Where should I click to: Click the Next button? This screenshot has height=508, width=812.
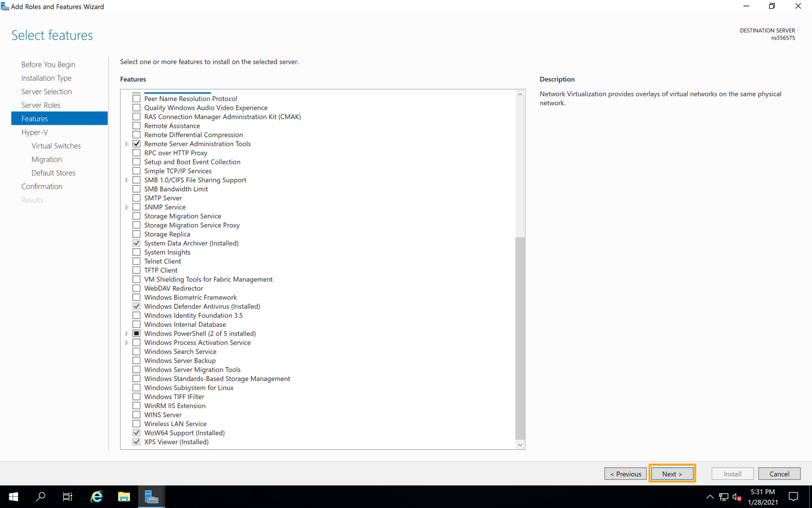point(672,473)
